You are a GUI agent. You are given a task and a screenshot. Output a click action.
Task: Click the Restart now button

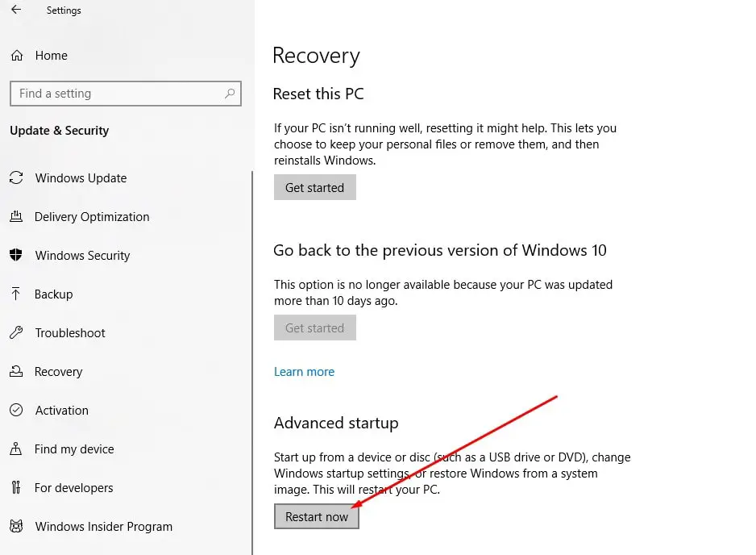(x=317, y=517)
